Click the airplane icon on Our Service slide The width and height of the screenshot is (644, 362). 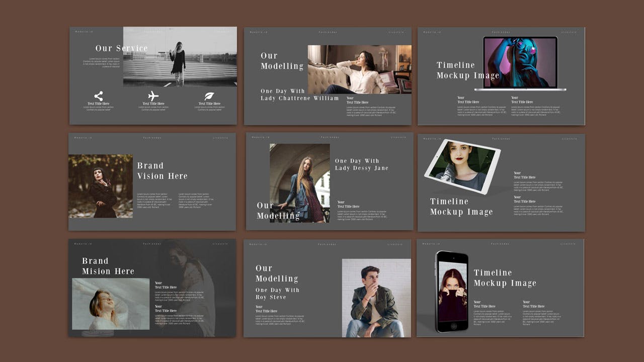tap(153, 96)
